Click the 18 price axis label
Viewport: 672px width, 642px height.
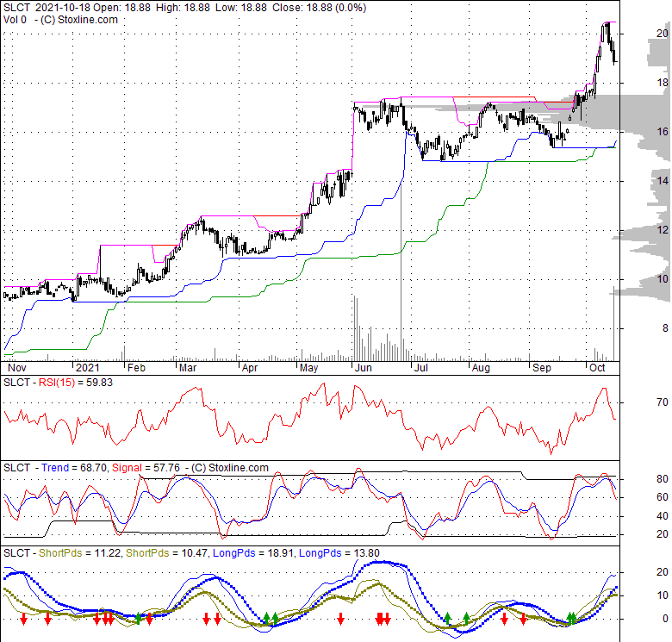(663, 83)
